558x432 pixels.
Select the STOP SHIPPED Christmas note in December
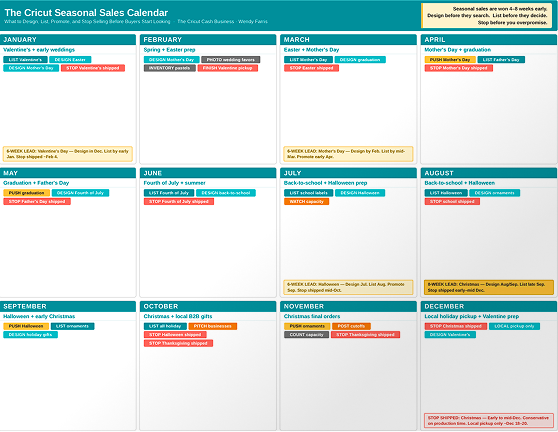pos(489,421)
